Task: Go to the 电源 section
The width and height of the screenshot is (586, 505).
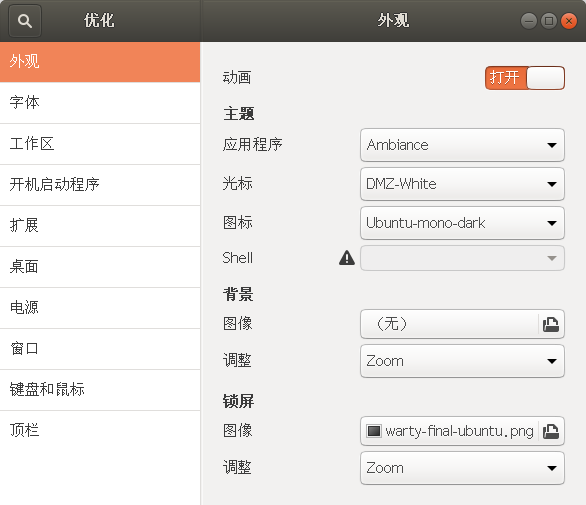Action: (x=100, y=308)
